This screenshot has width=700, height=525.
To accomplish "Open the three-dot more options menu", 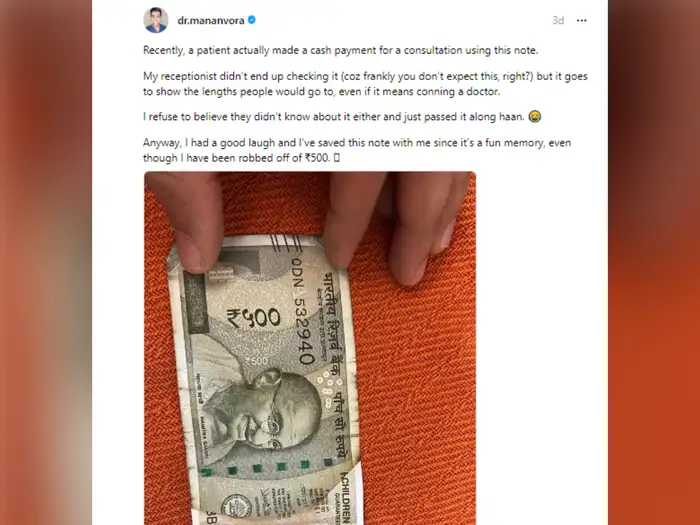I will tap(581, 21).
